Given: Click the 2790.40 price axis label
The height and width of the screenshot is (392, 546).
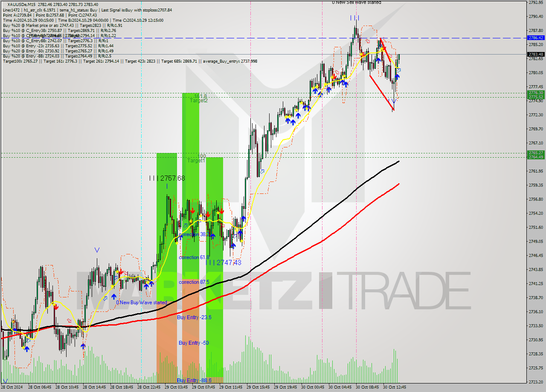Looking at the screenshot, I should click(536, 17).
